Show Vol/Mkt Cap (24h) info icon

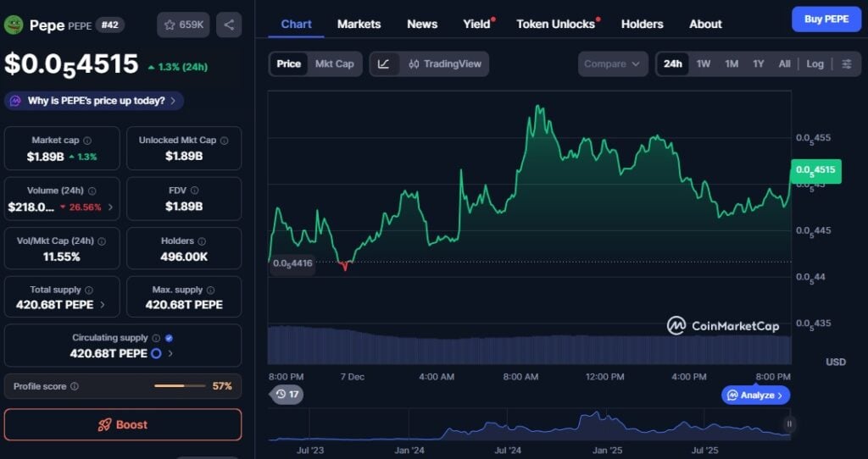coord(102,241)
